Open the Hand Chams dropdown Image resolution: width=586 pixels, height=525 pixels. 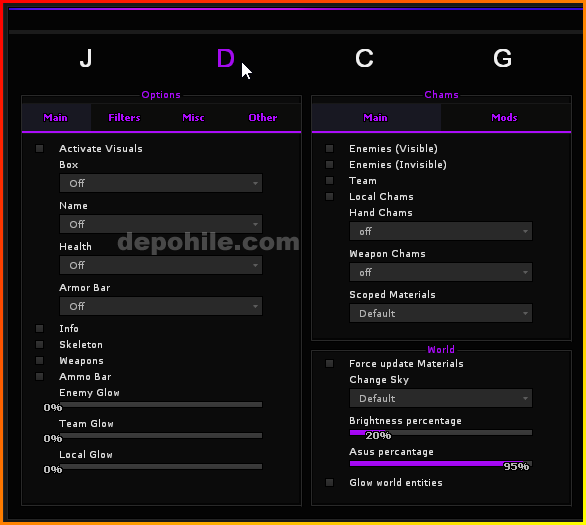click(441, 231)
